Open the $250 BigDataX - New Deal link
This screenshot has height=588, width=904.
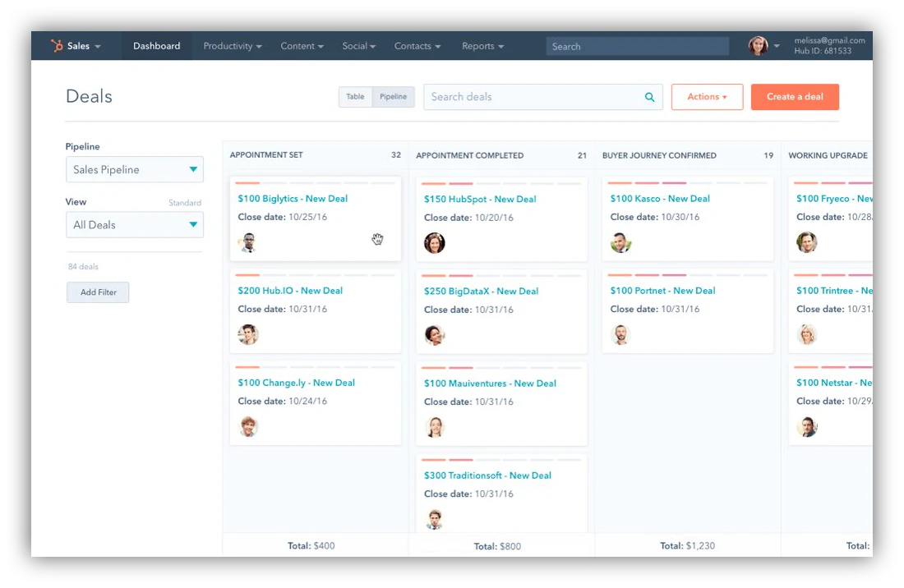point(481,292)
